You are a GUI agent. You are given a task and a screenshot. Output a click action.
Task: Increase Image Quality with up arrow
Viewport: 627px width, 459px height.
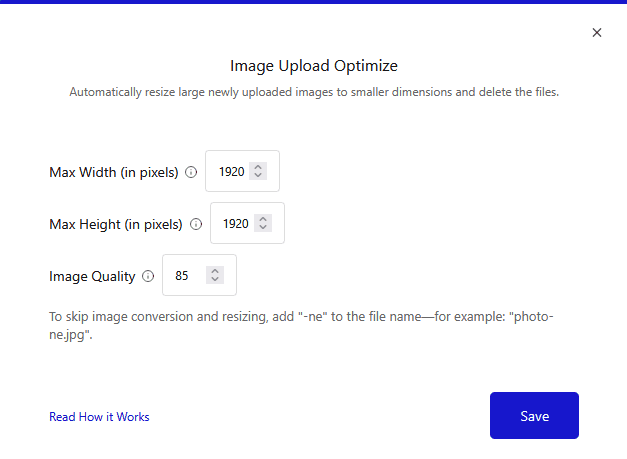[x=215, y=271]
